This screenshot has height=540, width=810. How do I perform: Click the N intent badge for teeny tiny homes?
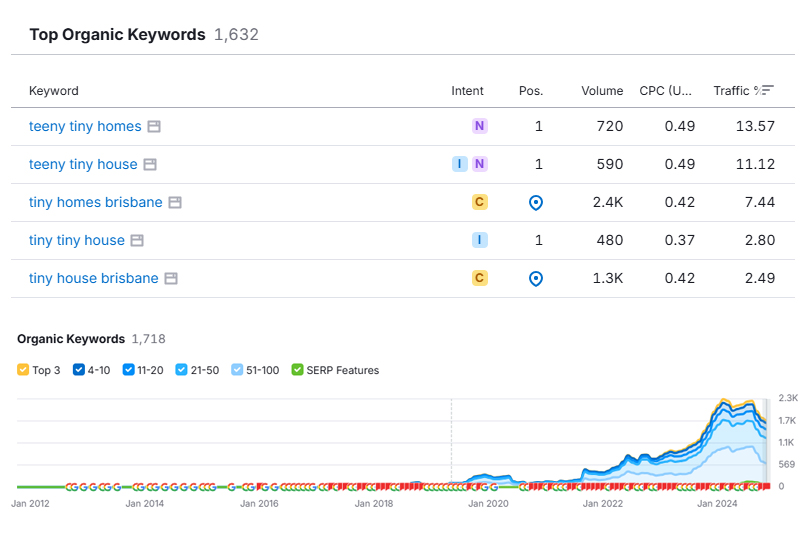pos(480,126)
